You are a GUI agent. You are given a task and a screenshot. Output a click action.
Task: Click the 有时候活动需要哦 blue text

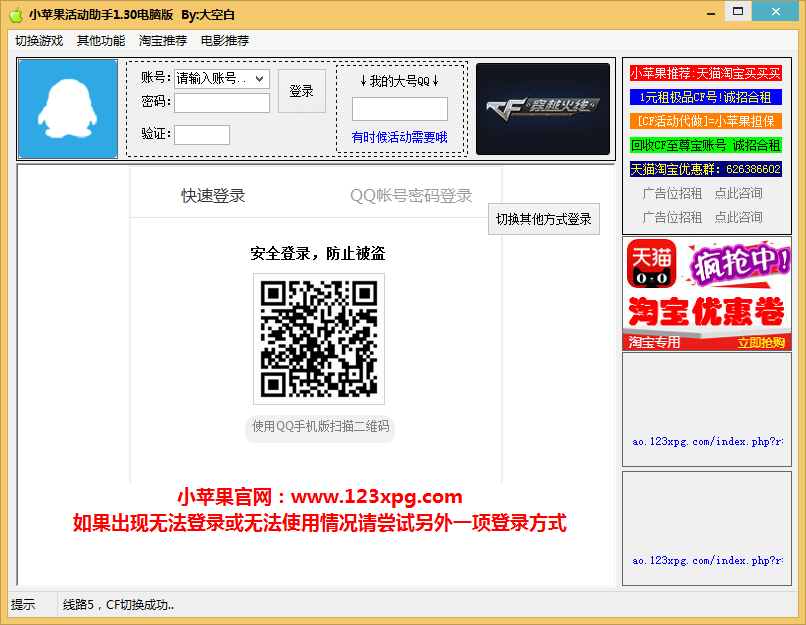pos(399,137)
